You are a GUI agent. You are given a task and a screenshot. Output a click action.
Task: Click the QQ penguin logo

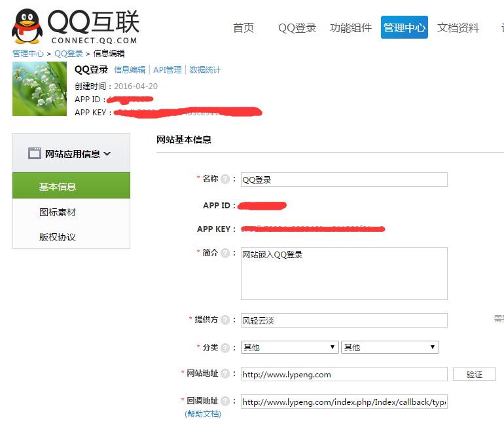(x=27, y=26)
